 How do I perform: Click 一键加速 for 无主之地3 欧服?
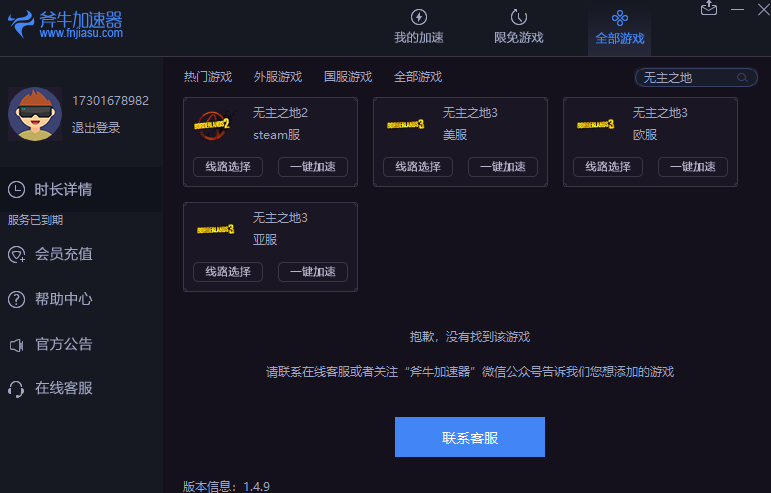[693, 167]
